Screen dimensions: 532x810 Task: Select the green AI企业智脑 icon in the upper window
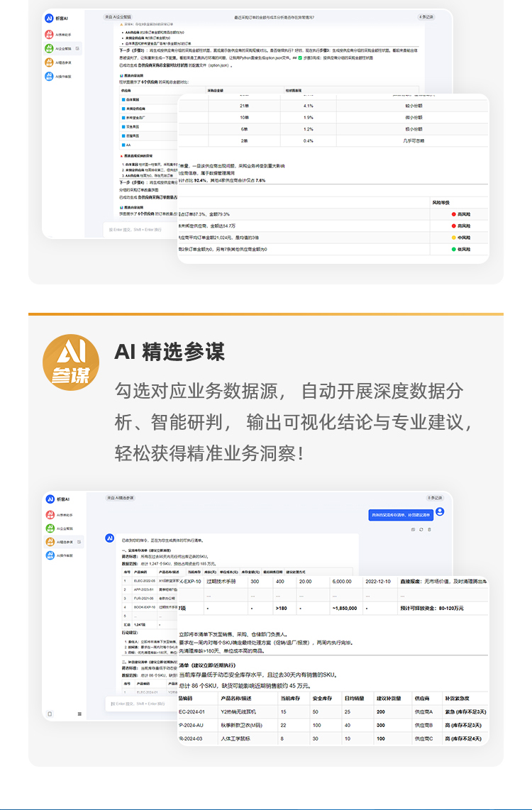[x=50, y=48]
